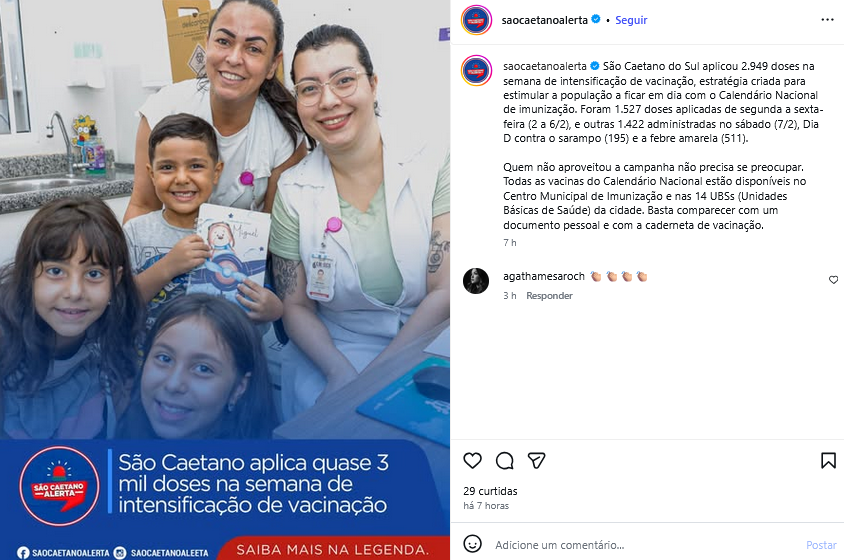Open the saocaetanoalerta username in header
Viewport: 844px width, 560px height.
[544, 20]
